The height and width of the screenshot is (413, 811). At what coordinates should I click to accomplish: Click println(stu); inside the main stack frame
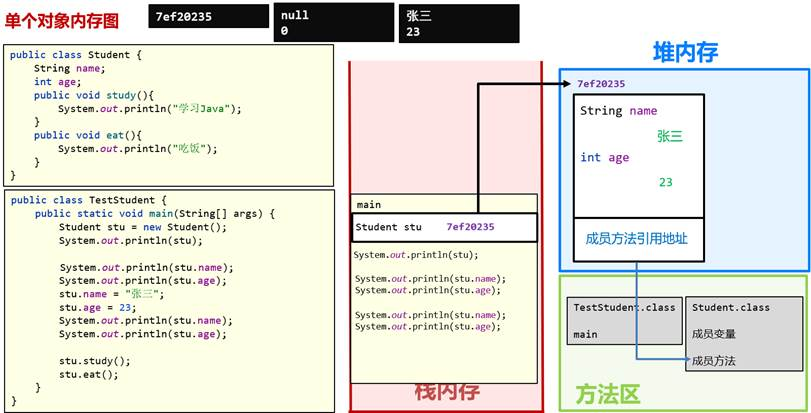416,255
